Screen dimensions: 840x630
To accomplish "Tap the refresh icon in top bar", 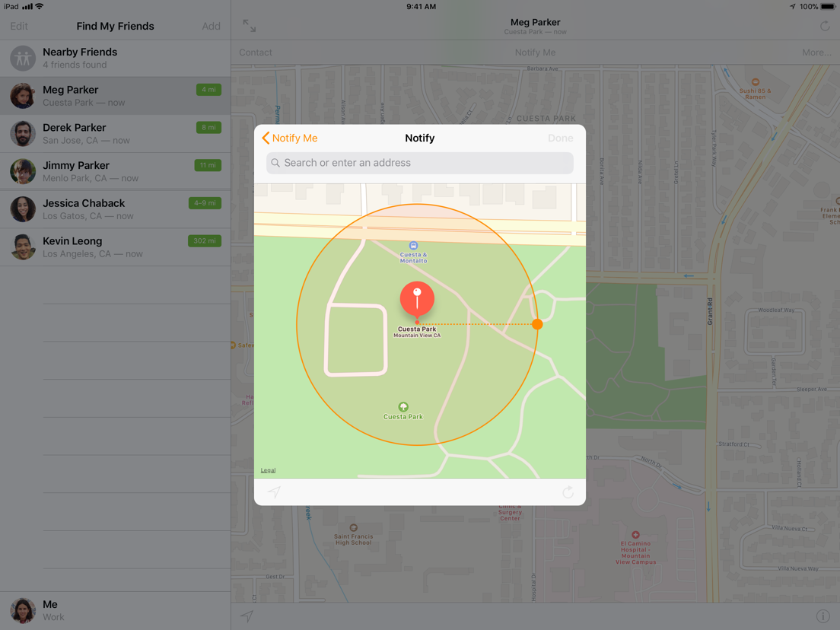I will click(x=825, y=26).
